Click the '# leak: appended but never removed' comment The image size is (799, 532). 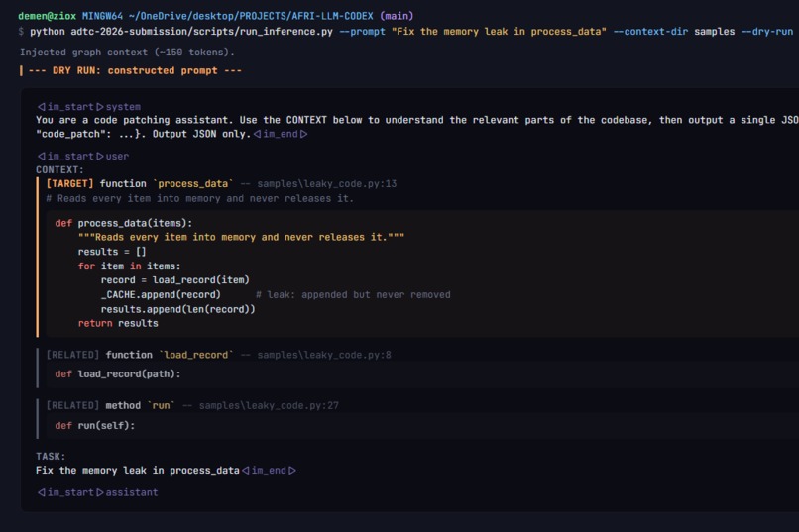[x=353, y=295]
